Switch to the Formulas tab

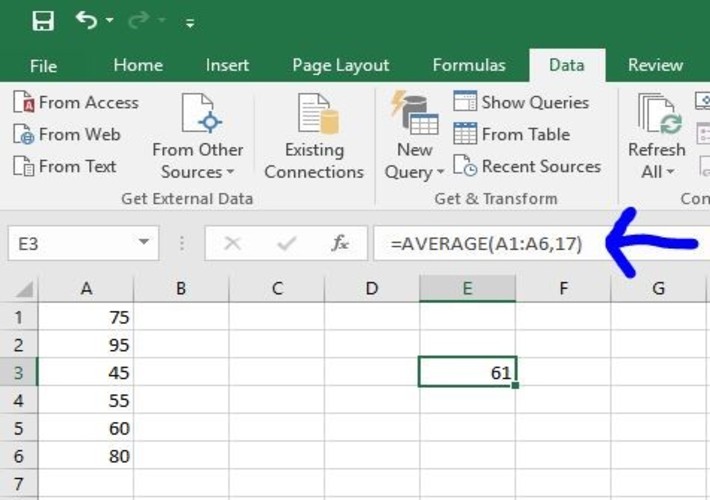pos(469,65)
